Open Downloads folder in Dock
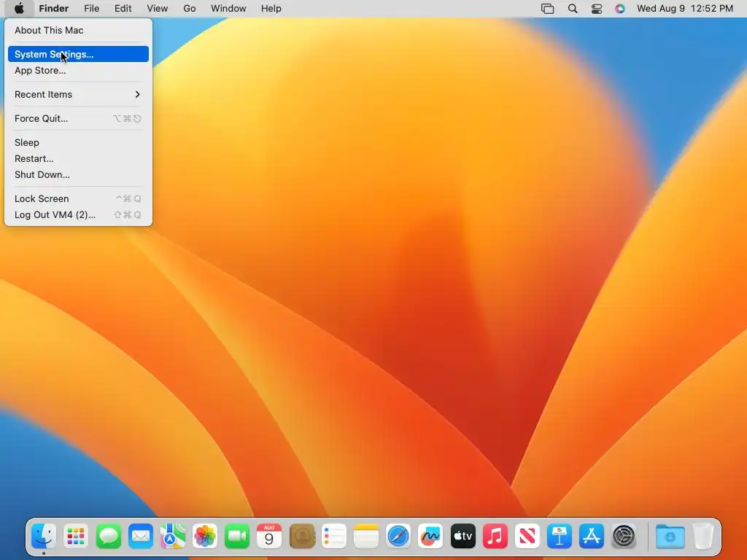This screenshot has width=747, height=560. pyautogui.click(x=670, y=536)
